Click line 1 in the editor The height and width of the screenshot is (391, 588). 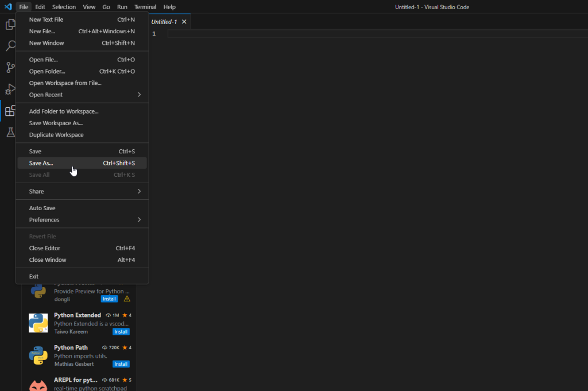click(345, 33)
